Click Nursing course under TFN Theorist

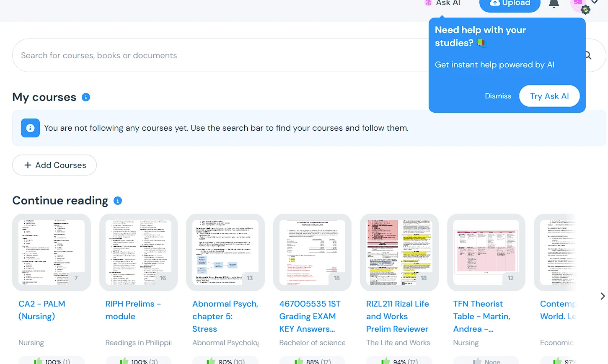click(x=466, y=343)
